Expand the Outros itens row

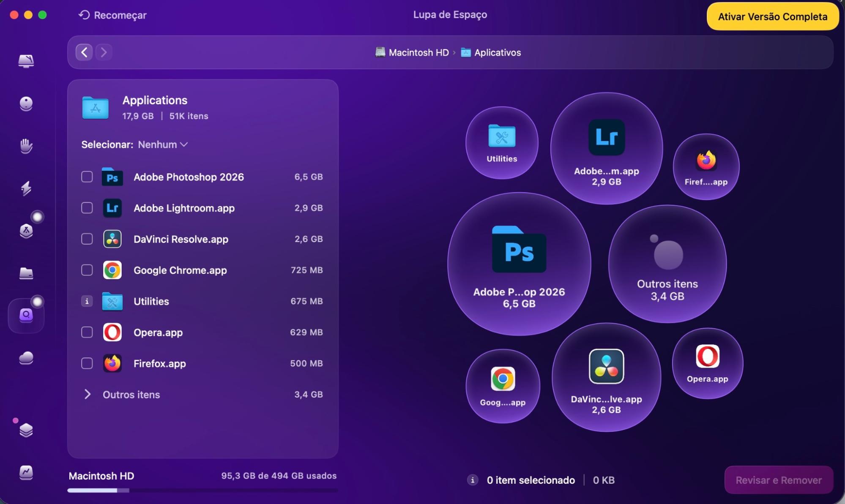(87, 394)
